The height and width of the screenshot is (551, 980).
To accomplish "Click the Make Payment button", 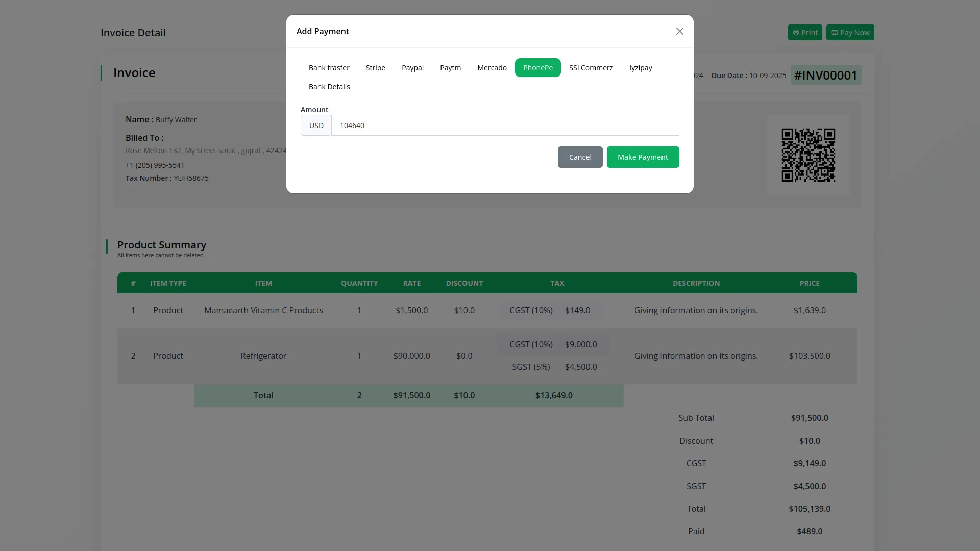I will point(642,157).
